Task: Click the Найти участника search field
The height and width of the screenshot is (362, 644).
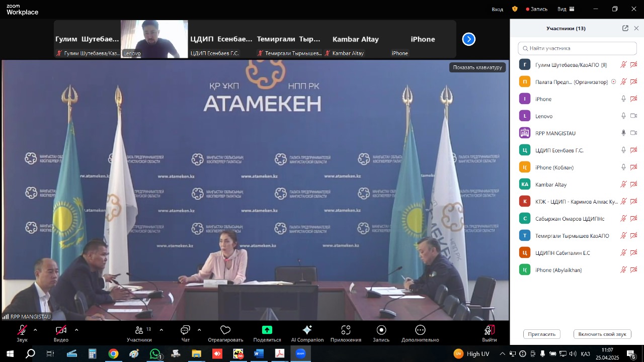Action: 578,48
